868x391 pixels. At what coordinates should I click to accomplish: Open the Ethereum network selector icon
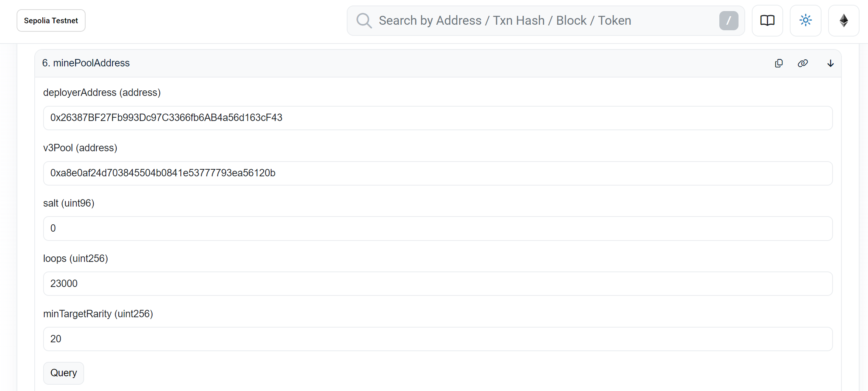(x=844, y=21)
